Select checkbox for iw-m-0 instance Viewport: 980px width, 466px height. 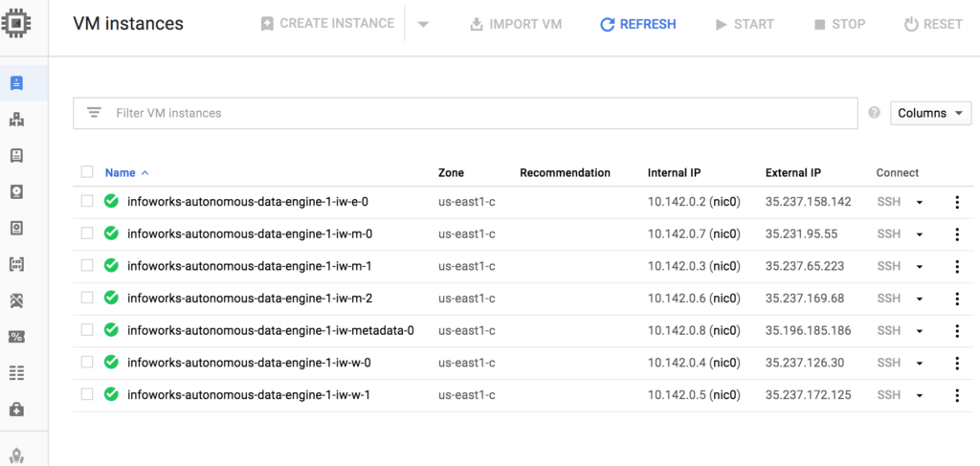click(x=87, y=233)
